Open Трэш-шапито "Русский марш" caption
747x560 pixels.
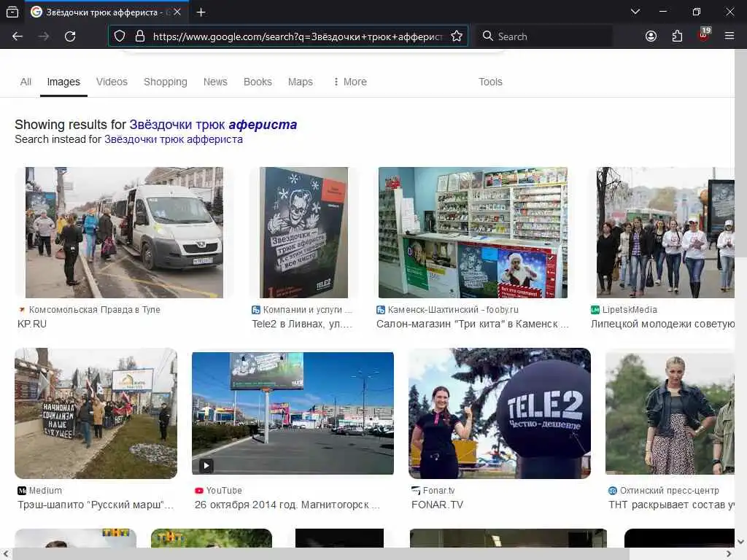(96, 505)
